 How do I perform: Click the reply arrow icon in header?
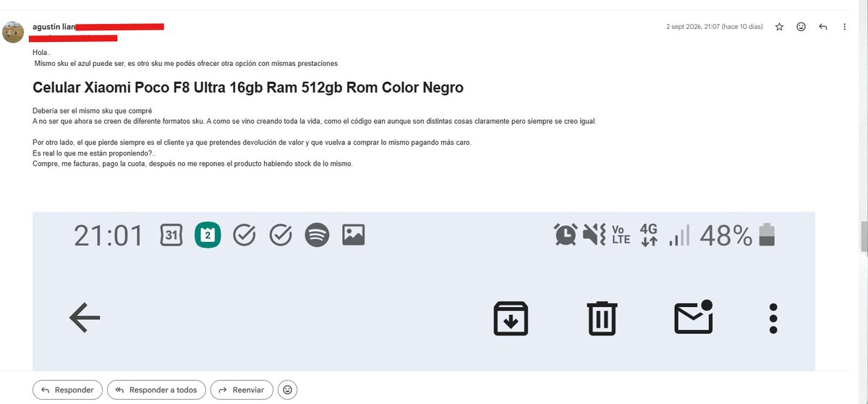click(x=822, y=27)
